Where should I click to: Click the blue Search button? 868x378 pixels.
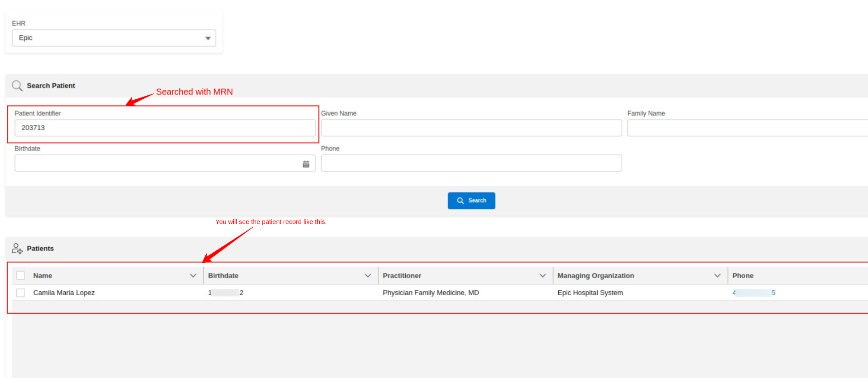pos(471,201)
